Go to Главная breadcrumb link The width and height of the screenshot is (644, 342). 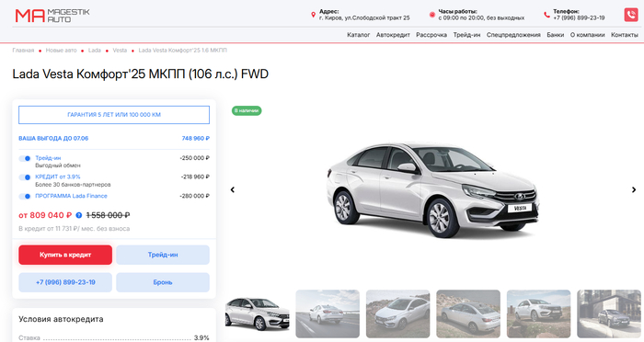tap(23, 50)
